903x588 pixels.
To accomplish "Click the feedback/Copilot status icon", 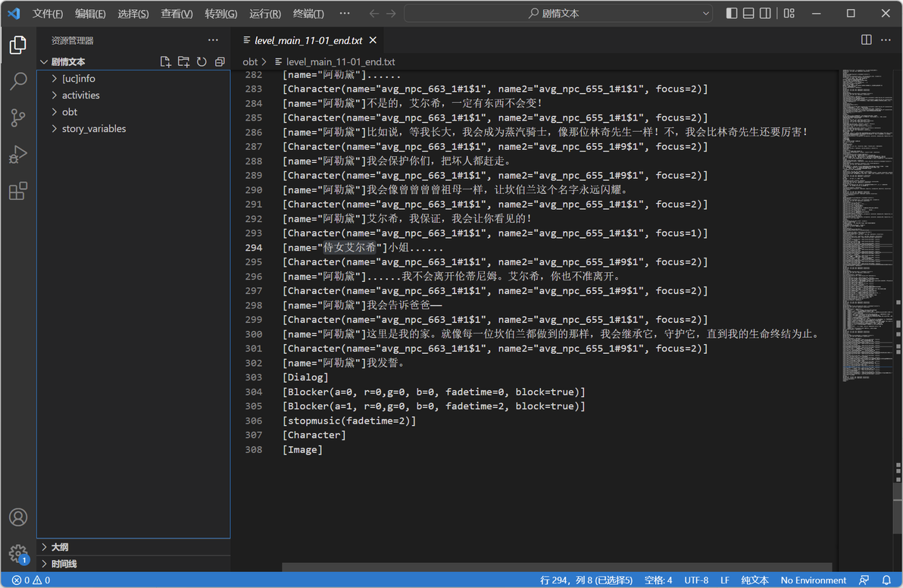I will 864,580.
